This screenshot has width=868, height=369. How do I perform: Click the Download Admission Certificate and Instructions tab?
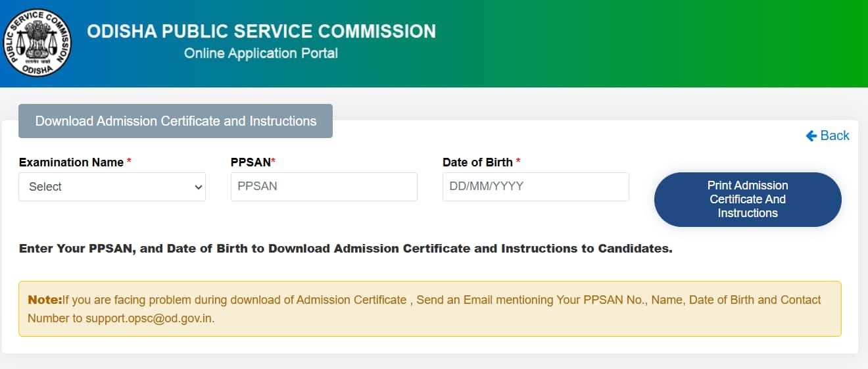tap(176, 121)
